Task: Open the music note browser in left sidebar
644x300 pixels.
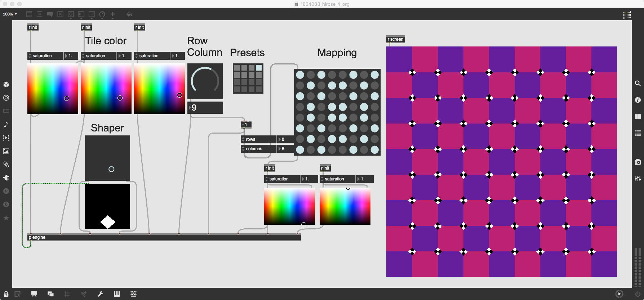Action: pos(6,124)
